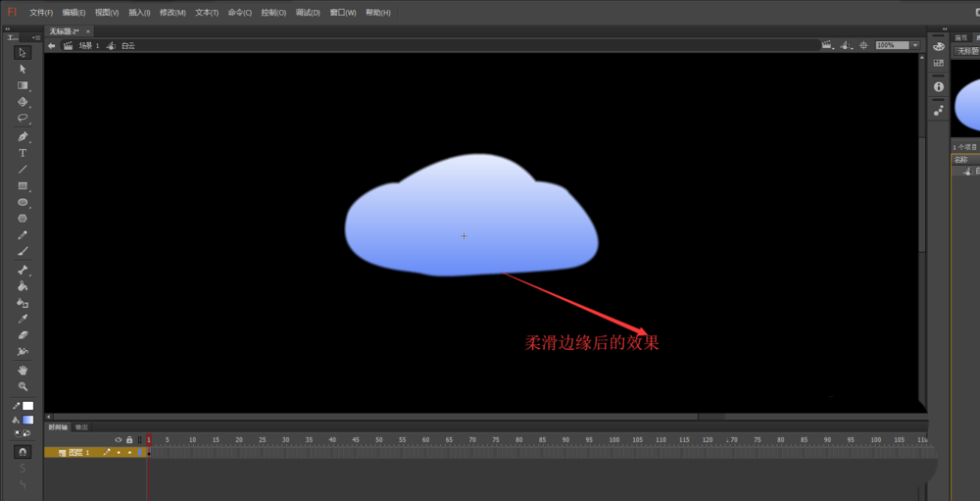Select the Text tool

pos(23,153)
